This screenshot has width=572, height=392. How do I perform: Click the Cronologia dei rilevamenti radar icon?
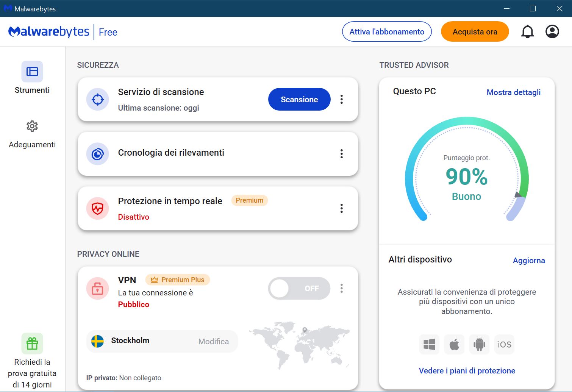[98, 154]
